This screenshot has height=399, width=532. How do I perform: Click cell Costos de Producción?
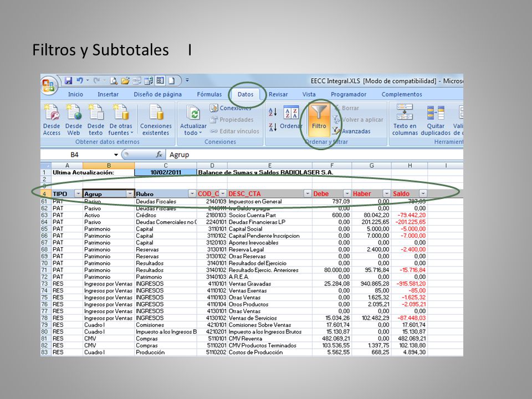pos(270,352)
